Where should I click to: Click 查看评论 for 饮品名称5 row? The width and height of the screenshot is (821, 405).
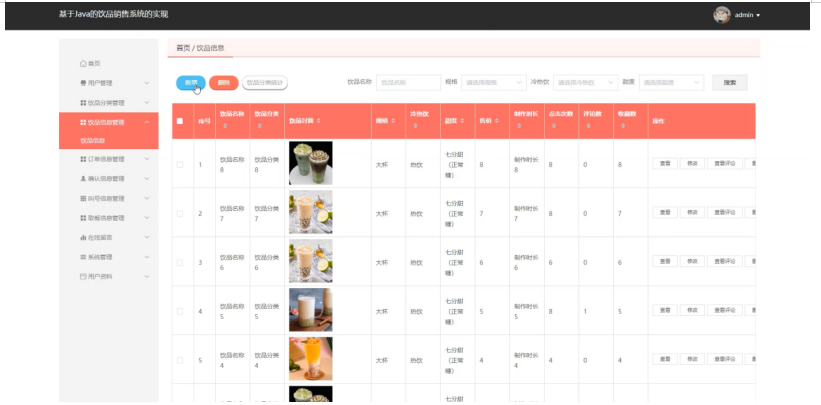tap(725, 310)
